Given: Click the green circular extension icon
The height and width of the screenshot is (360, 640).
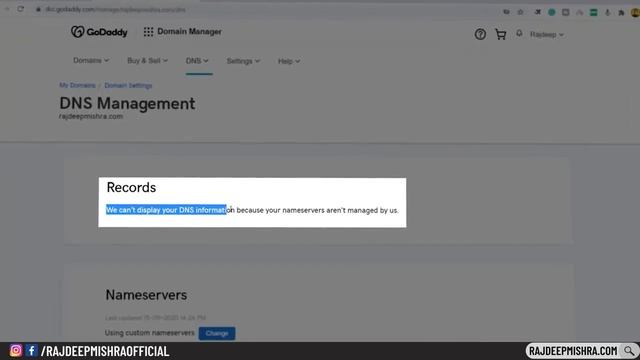Looking at the screenshot, I should coord(551,13).
